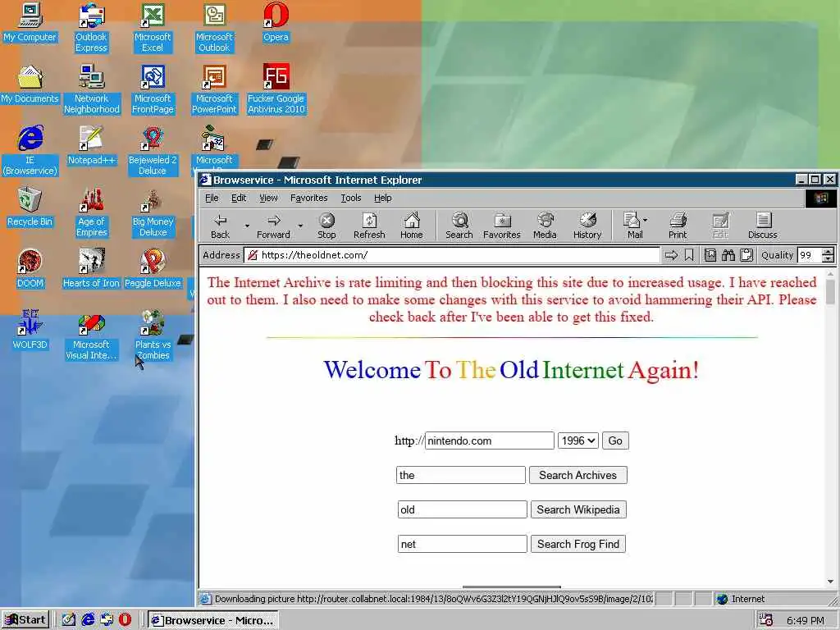Select the Notepad++ desktop icon
This screenshot has height=630, width=840.
coord(92,146)
